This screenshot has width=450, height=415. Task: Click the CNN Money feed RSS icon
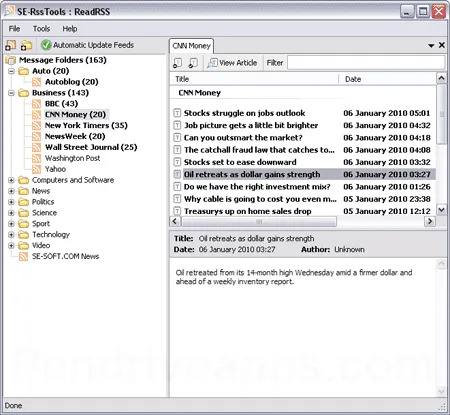pos(36,115)
